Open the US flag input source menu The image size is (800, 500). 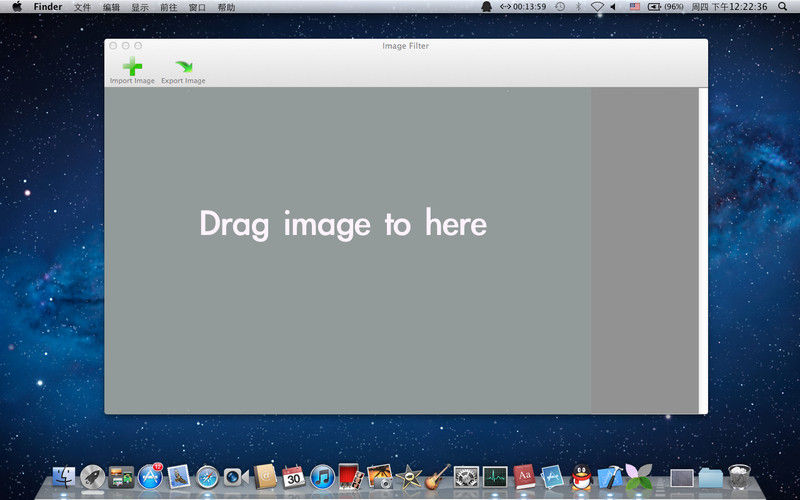pyautogui.click(x=635, y=7)
